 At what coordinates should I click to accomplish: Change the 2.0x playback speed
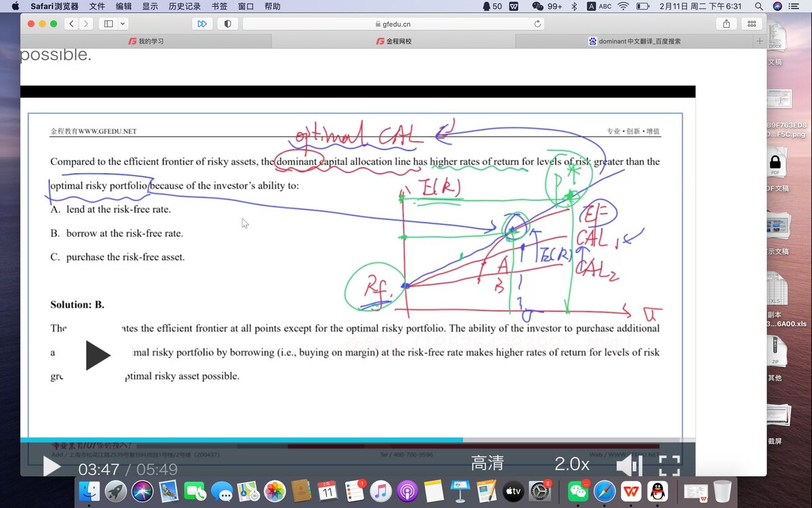[x=572, y=464]
